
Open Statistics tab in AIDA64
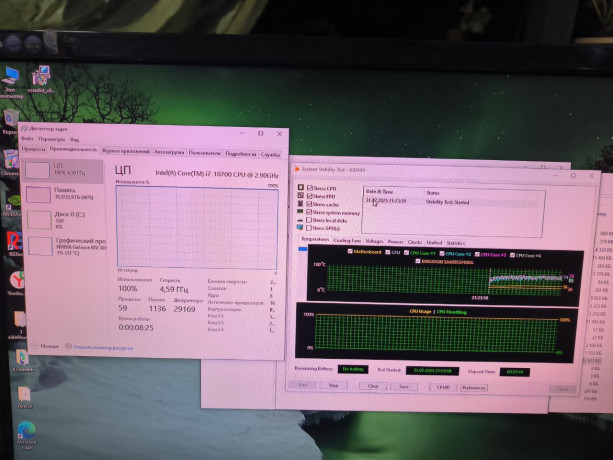point(455,243)
